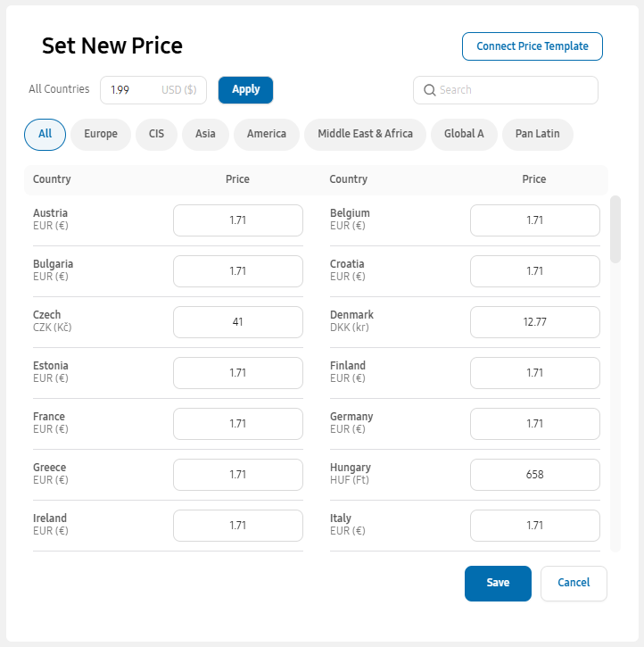Save the new price settings

498,584
